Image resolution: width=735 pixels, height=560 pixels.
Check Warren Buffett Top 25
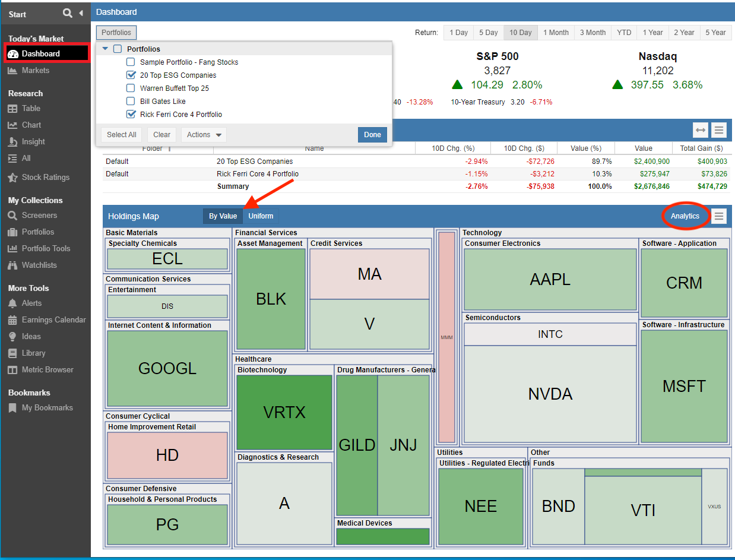(131, 88)
